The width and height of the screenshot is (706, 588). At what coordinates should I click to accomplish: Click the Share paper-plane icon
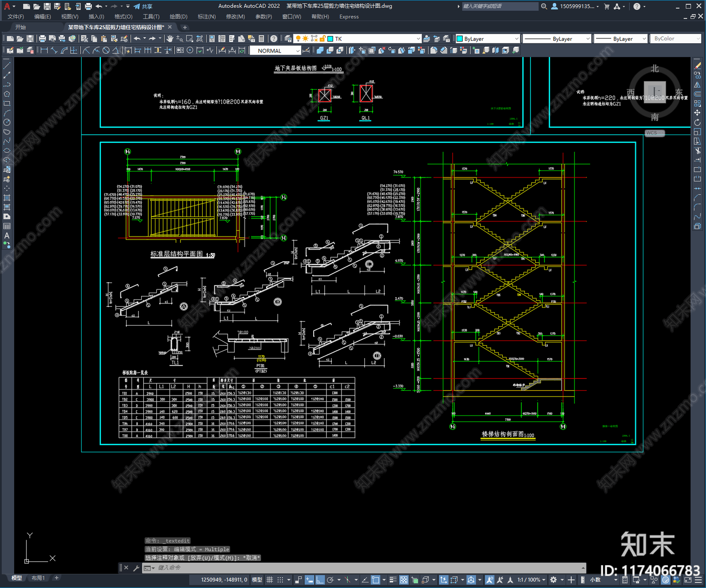(x=143, y=6)
